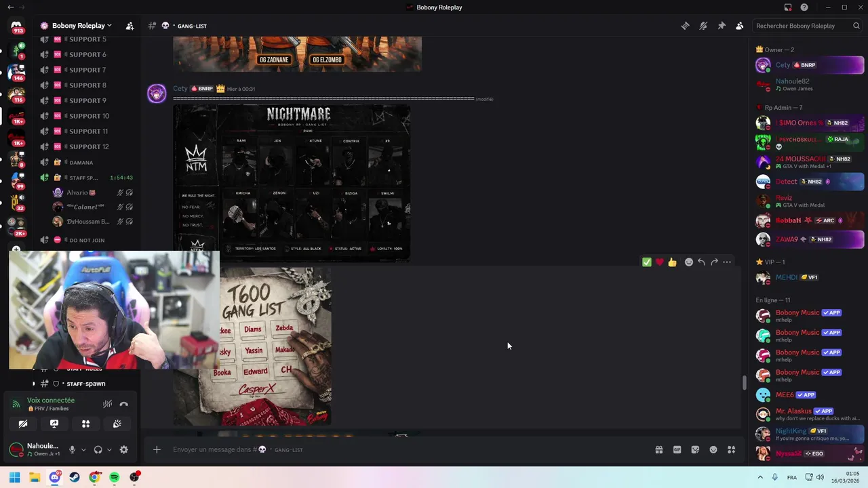Open SUPPORT 5 voice channel
868x488 pixels.
pyautogui.click(x=87, y=39)
